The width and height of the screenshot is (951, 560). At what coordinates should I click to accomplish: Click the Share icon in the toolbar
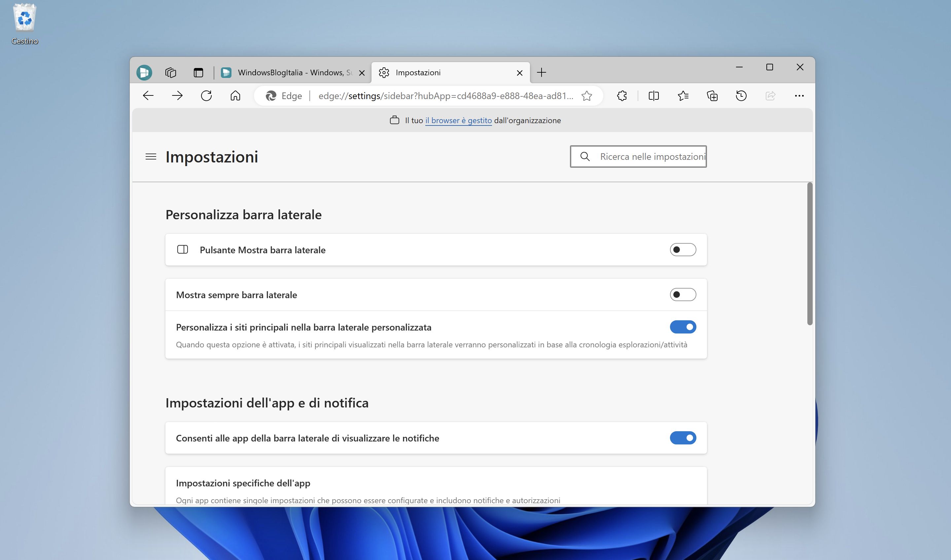tap(770, 96)
